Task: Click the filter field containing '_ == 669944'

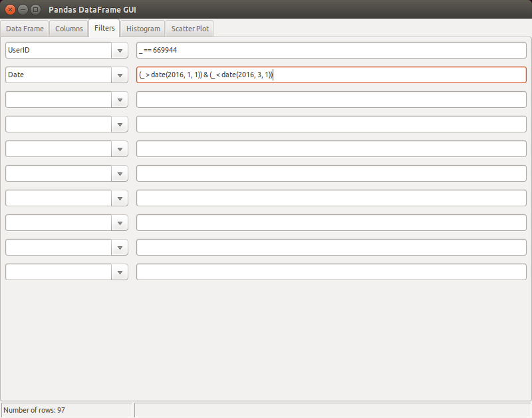Action: 331,51
